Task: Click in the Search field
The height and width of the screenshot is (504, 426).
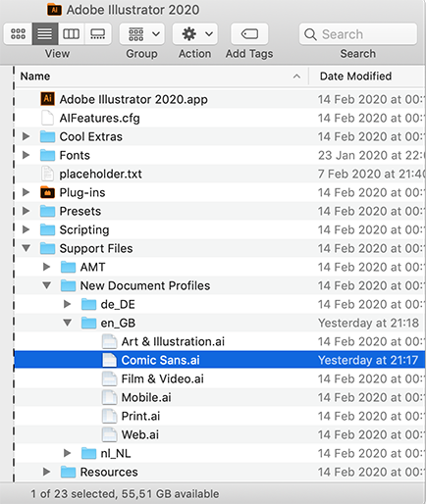Action: pyautogui.click(x=358, y=33)
